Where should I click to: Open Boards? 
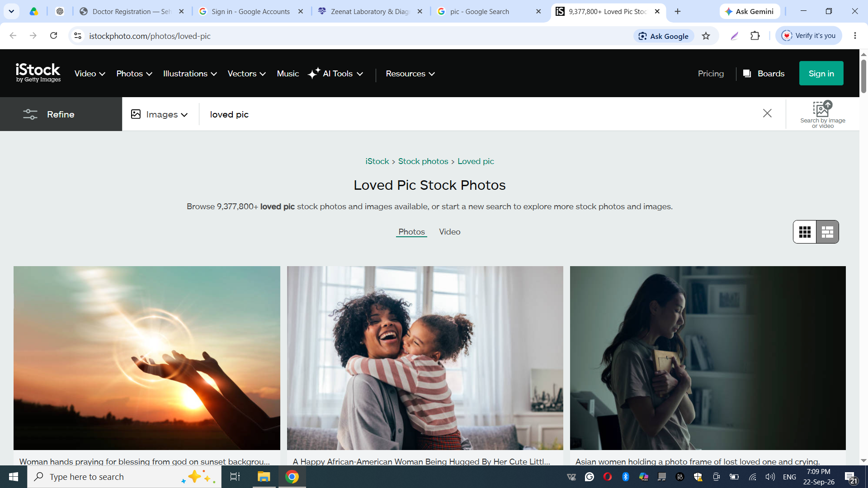pyautogui.click(x=764, y=74)
